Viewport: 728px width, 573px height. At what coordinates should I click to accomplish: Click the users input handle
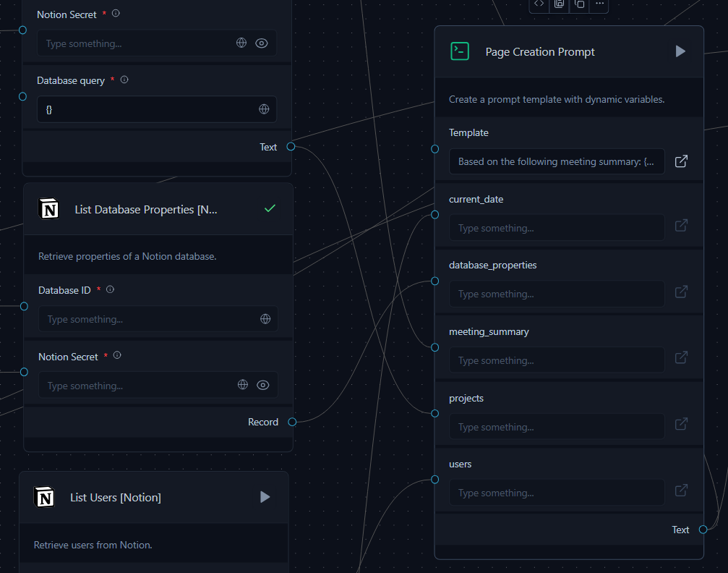point(434,480)
